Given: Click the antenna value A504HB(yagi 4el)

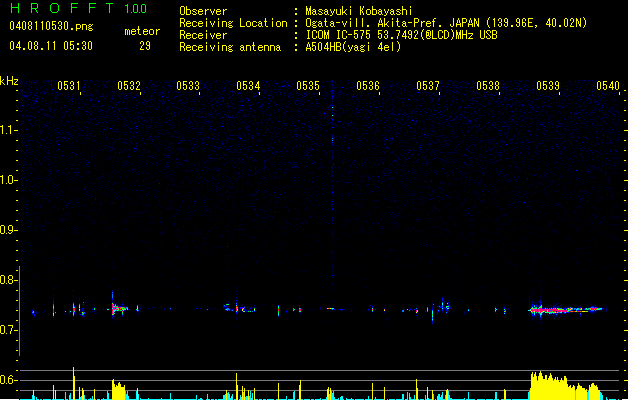Looking at the screenshot, I should 353,47.
